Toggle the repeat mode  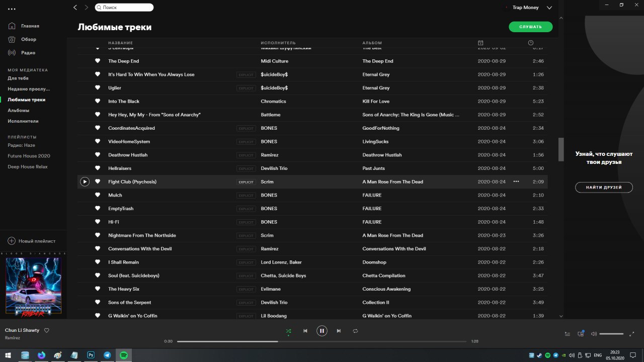[x=355, y=331]
